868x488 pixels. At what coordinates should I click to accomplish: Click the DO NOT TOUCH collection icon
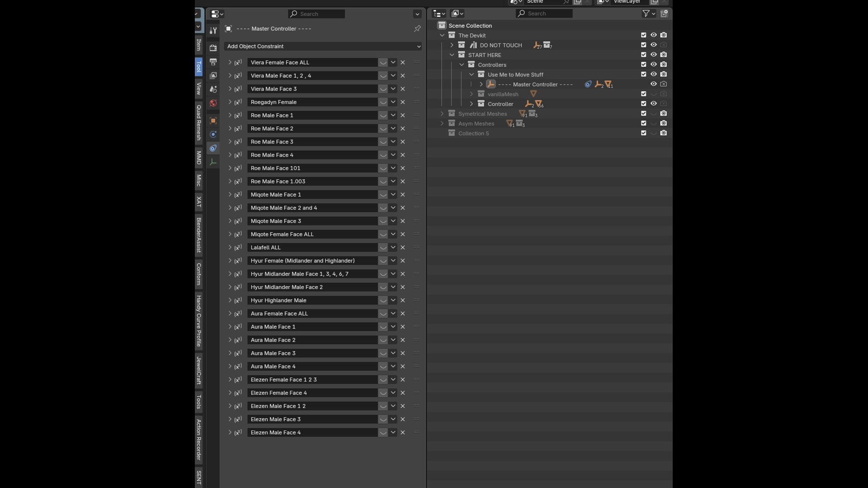(462, 45)
